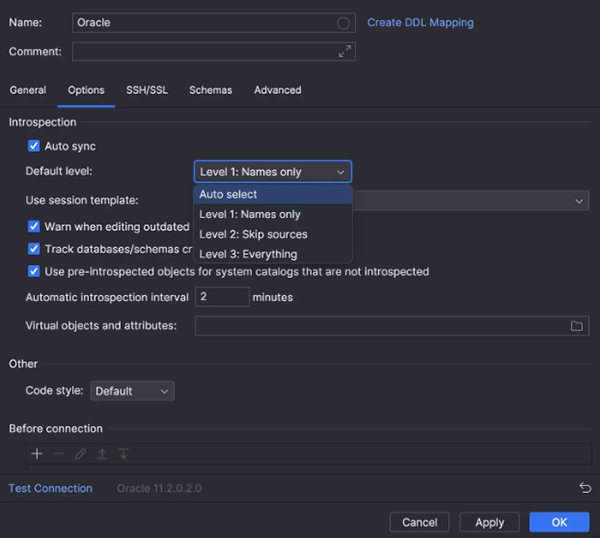Viewport: 600px width, 538px height.
Task: Choose Level 2: Skip sources
Action: 273,234
